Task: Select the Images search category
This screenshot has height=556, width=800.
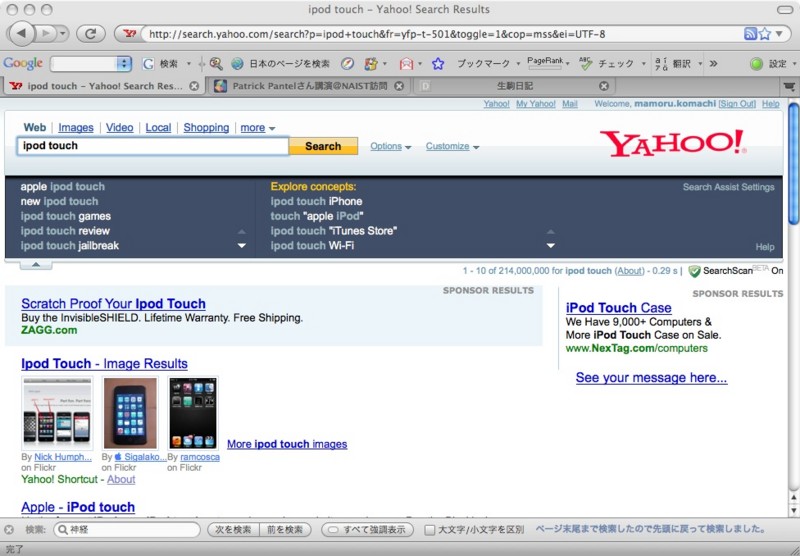Action: pyautogui.click(x=76, y=128)
